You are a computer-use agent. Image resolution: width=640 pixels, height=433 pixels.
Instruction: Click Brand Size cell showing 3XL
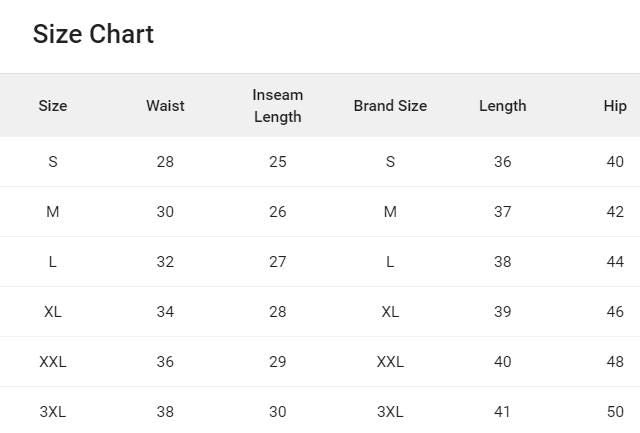click(390, 412)
